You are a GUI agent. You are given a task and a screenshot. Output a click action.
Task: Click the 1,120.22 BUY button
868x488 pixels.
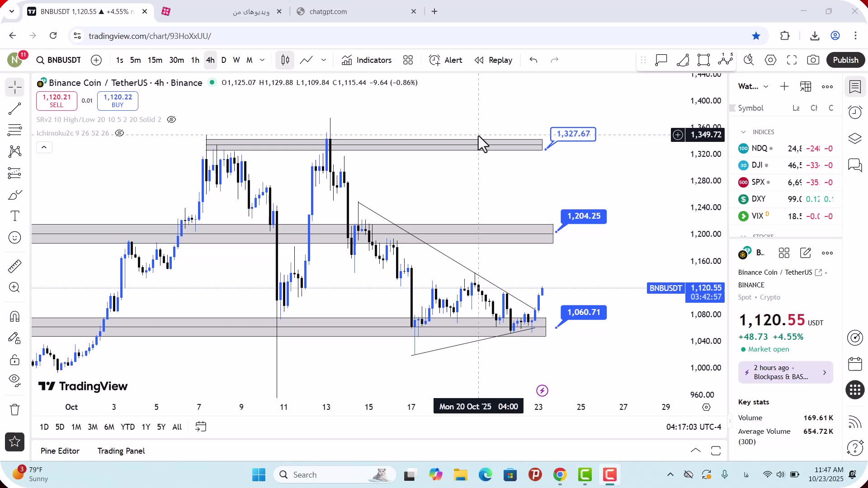click(x=118, y=101)
